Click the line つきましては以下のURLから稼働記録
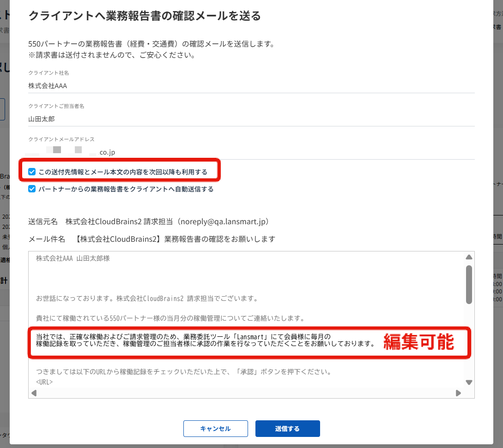 click(x=184, y=372)
